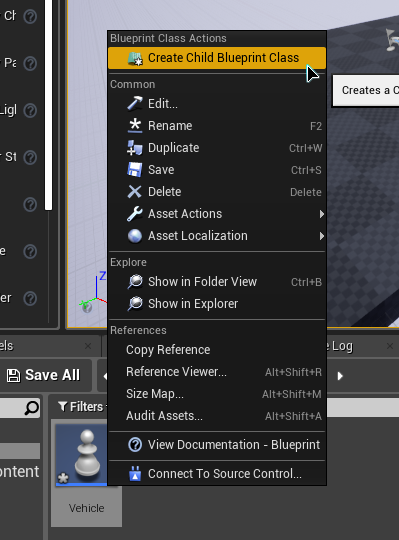Screen dimensions: 399x540
Task: Click the Asset Localization globe icon
Action: click(x=135, y=236)
